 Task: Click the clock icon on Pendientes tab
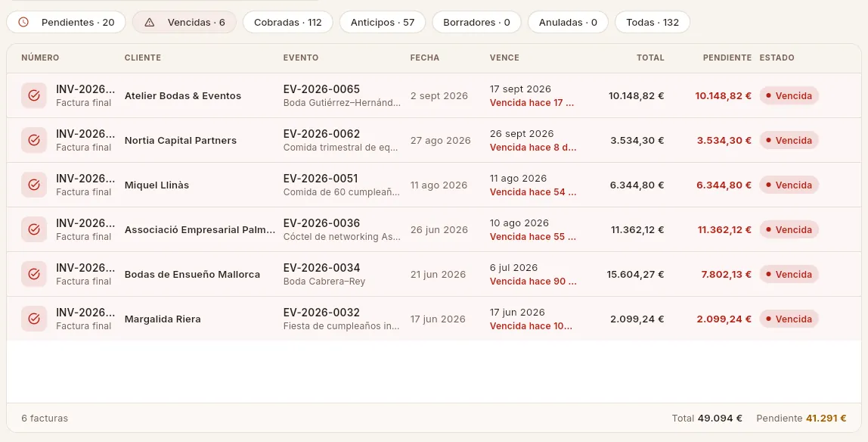click(23, 22)
